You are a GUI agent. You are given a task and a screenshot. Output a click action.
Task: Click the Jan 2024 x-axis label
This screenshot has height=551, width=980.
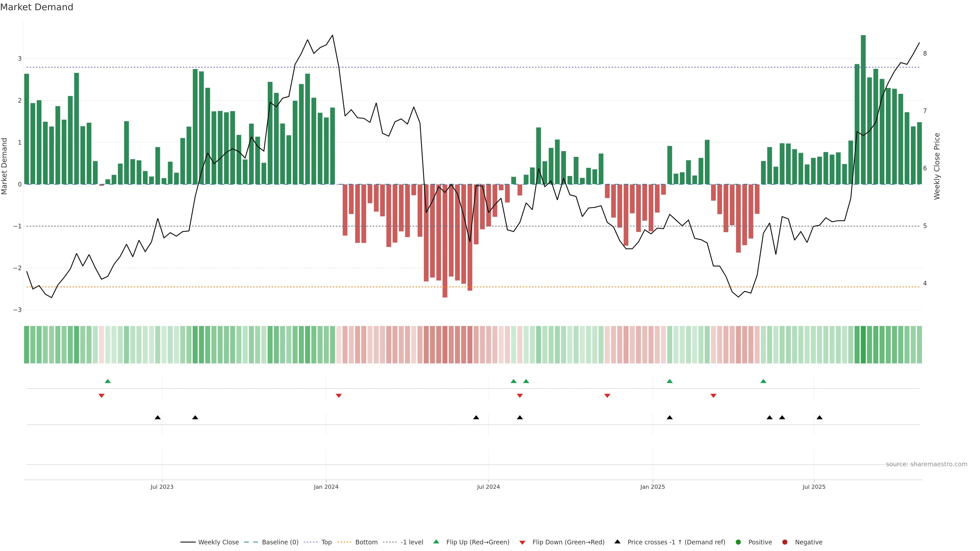coord(326,487)
